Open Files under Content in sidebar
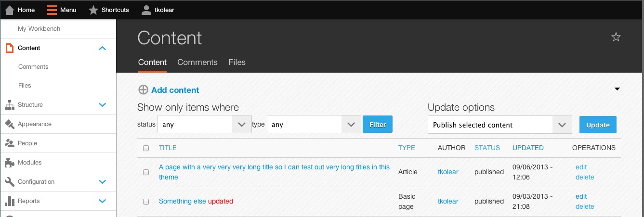This screenshot has width=644, height=217. coord(25,86)
